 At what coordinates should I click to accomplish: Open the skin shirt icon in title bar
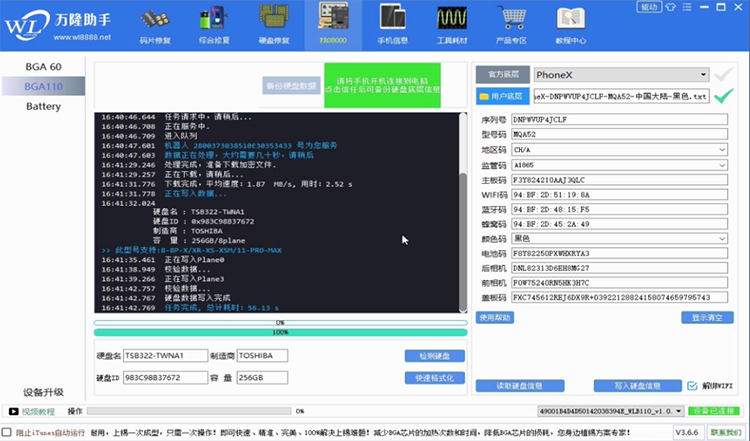[671, 7]
